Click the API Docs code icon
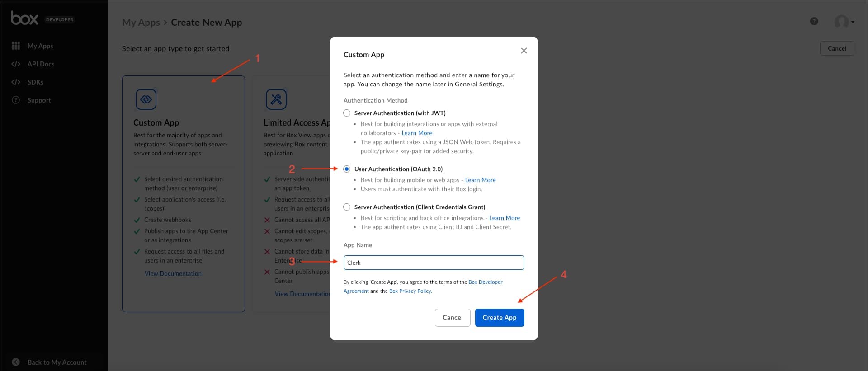The width and height of the screenshot is (868, 371). [16, 64]
